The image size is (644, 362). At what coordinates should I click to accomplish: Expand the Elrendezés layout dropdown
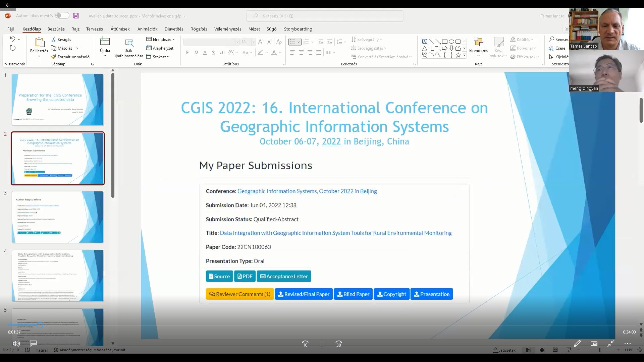(x=160, y=39)
